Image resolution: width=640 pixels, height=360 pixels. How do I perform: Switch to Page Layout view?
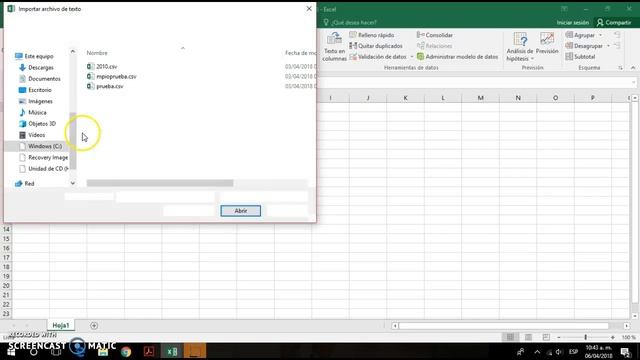pos(528,337)
